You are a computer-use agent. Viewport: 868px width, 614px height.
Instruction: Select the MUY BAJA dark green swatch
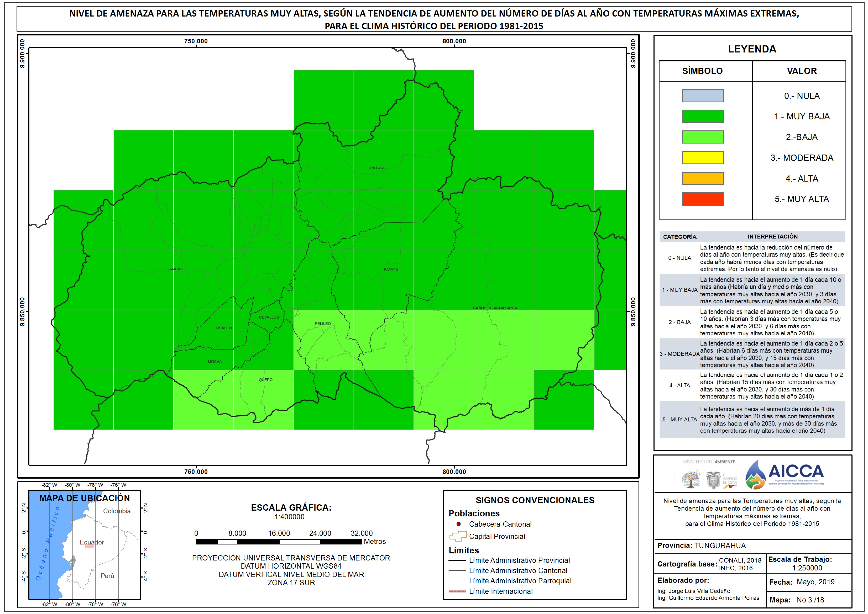(702, 117)
